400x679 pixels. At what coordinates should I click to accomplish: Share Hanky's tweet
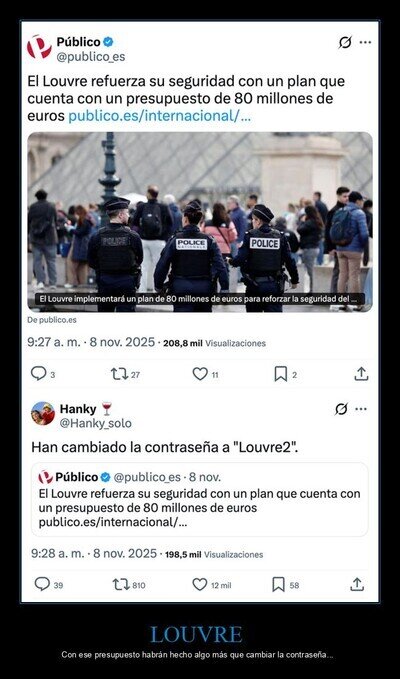coord(357,585)
